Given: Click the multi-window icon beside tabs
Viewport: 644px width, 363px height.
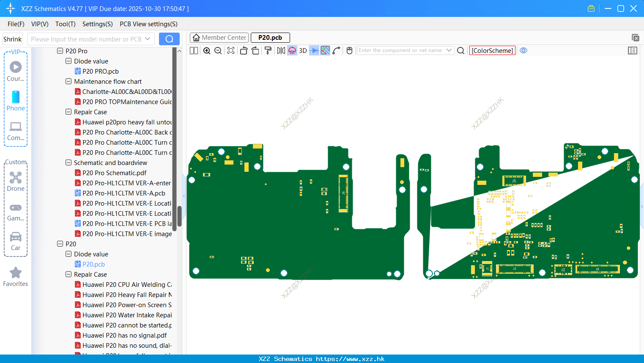Looking at the screenshot, I should click(635, 38).
